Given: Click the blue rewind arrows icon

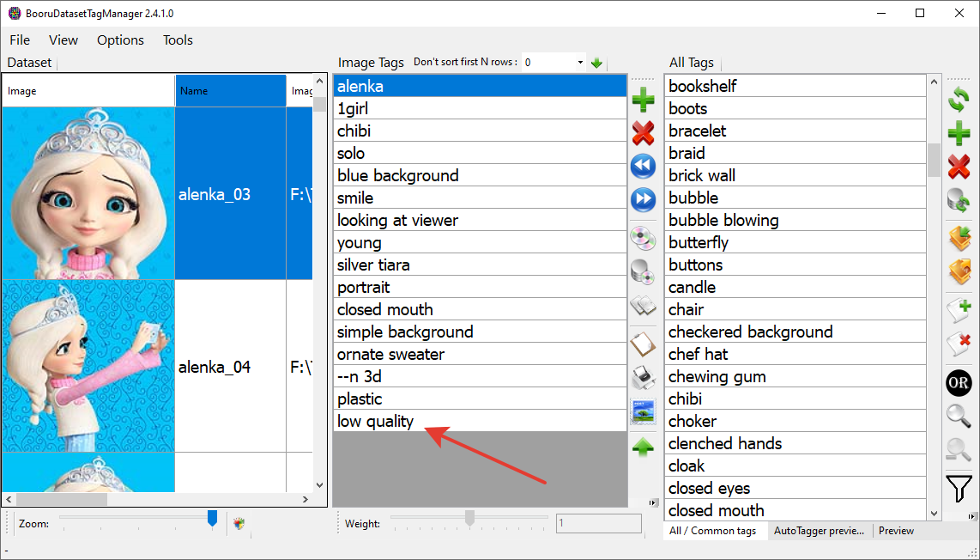Looking at the screenshot, I should pyautogui.click(x=643, y=167).
